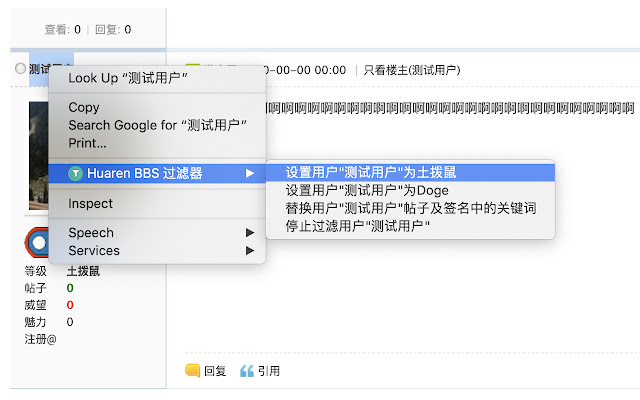
Task: Expand the Speech submenu arrow
Action: coord(250,233)
